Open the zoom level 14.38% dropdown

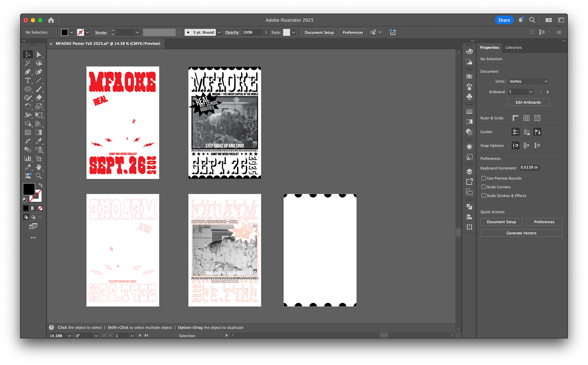(70, 336)
